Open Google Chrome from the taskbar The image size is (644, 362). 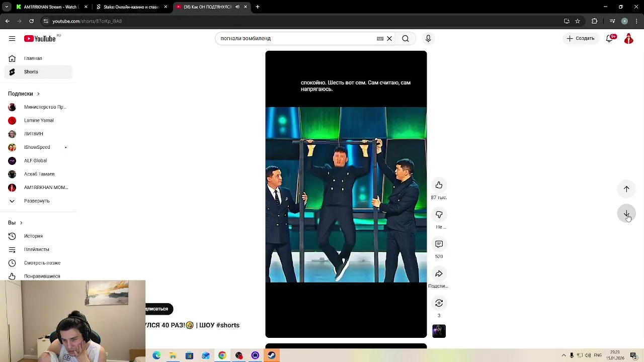[x=222, y=355]
